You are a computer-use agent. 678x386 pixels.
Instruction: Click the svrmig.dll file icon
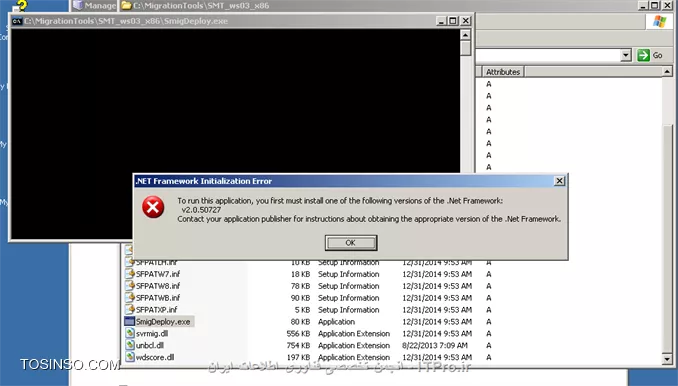pyautogui.click(x=130, y=333)
